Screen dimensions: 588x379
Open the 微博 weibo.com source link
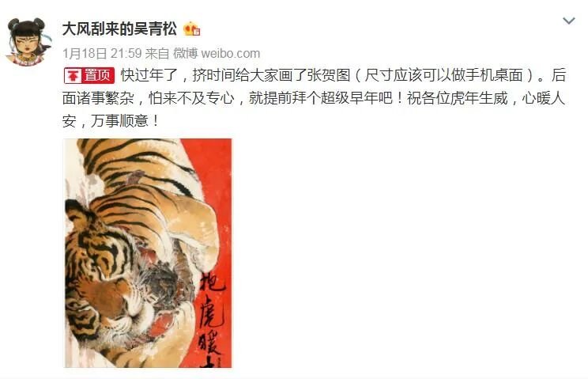[217, 53]
